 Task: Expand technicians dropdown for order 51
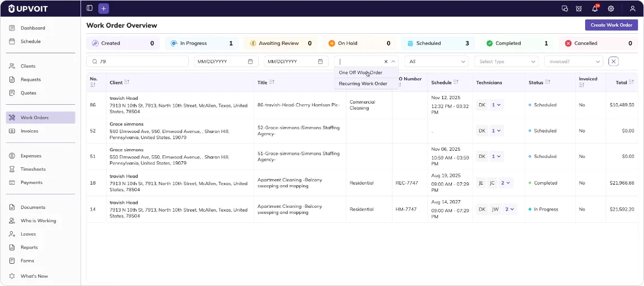[496, 156]
